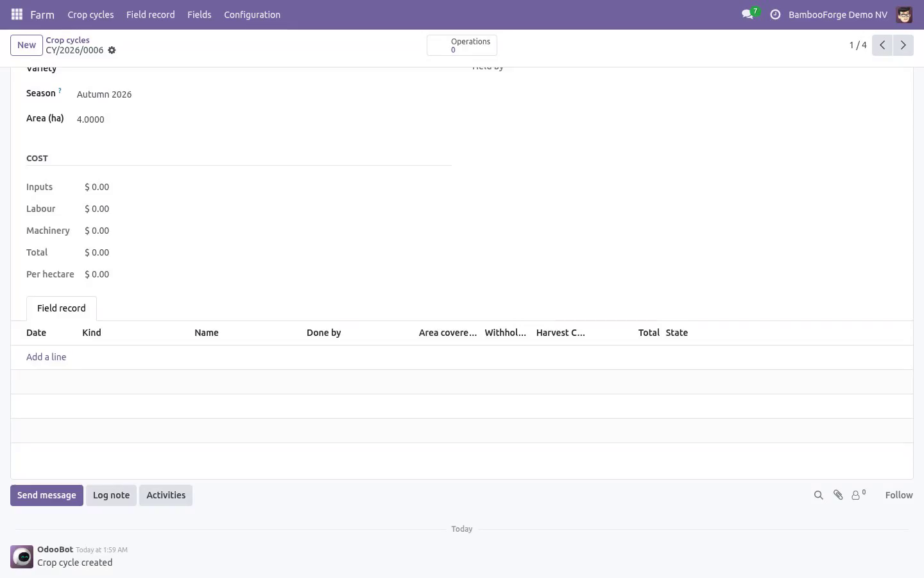Attach a file via the paperclip icon
The image size is (924, 578).
click(838, 495)
